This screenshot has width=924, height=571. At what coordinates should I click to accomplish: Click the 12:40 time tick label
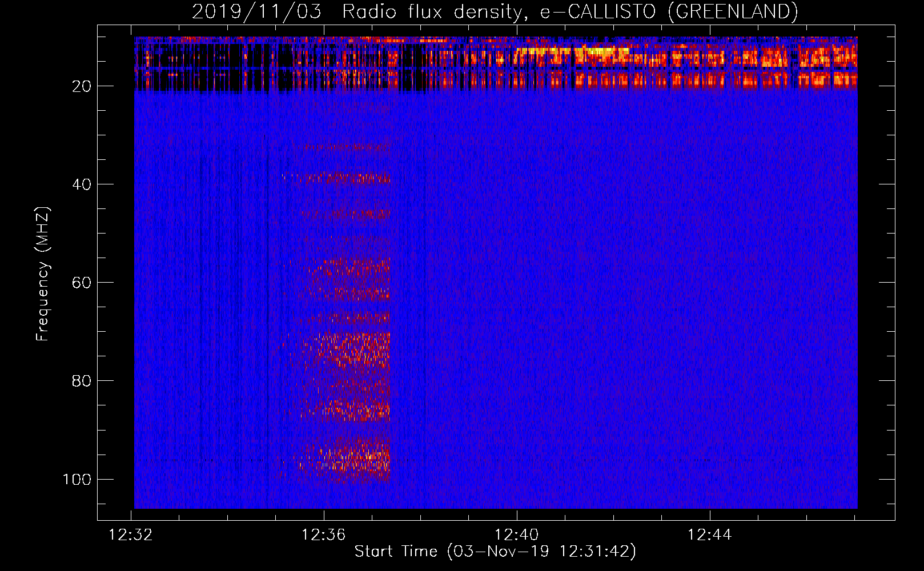point(517,535)
